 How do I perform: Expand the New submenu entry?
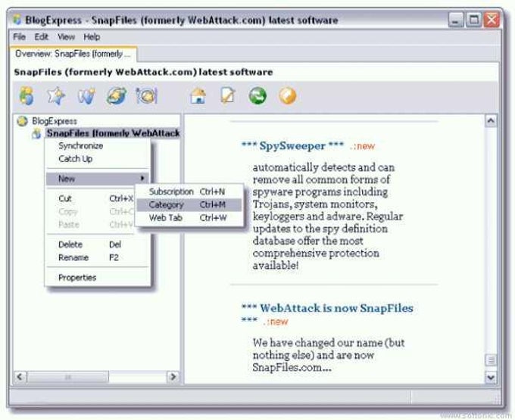[x=98, y=179]
